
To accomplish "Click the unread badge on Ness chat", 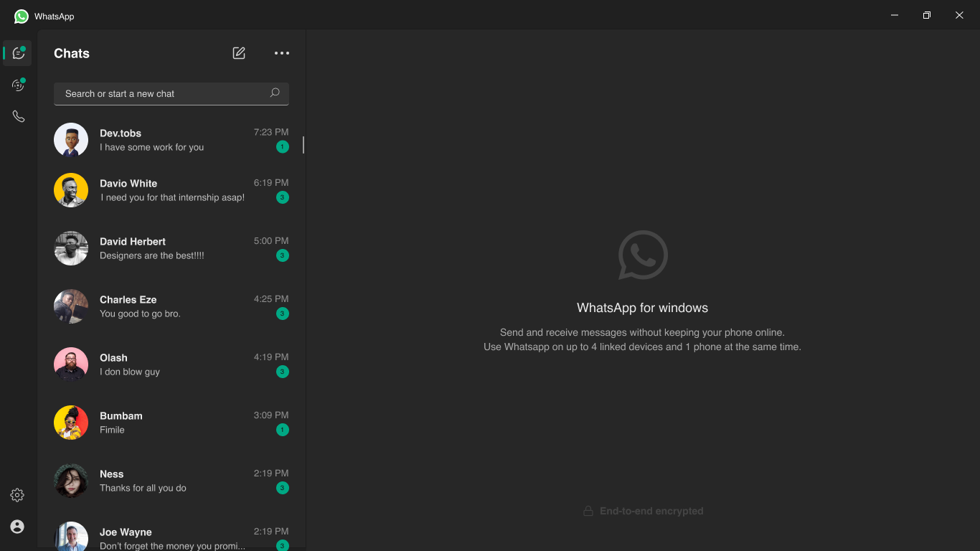I will pyautogui.click(x=283, y=488).
